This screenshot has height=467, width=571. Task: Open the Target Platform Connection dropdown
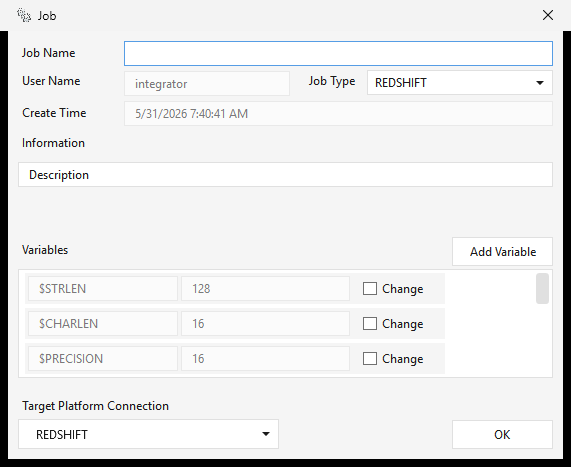(x=149, y=434)
